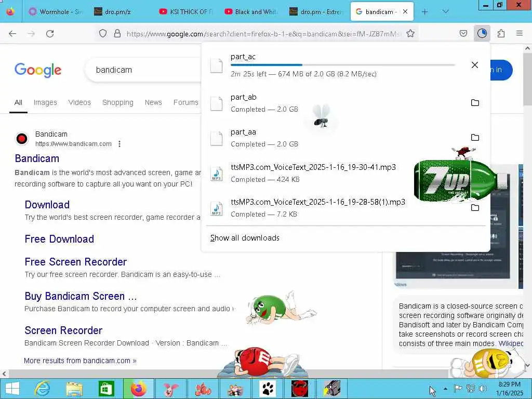List all tabs dropdown arrow
The width and height of the screenshot is (532, 399).
pos(445,11)
